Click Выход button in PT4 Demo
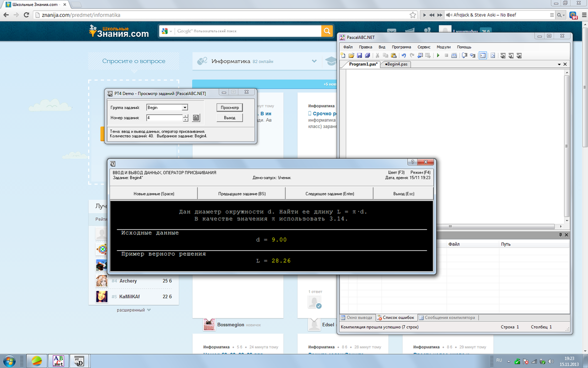The width and height of the screenshot is (588, 368). 229,118
